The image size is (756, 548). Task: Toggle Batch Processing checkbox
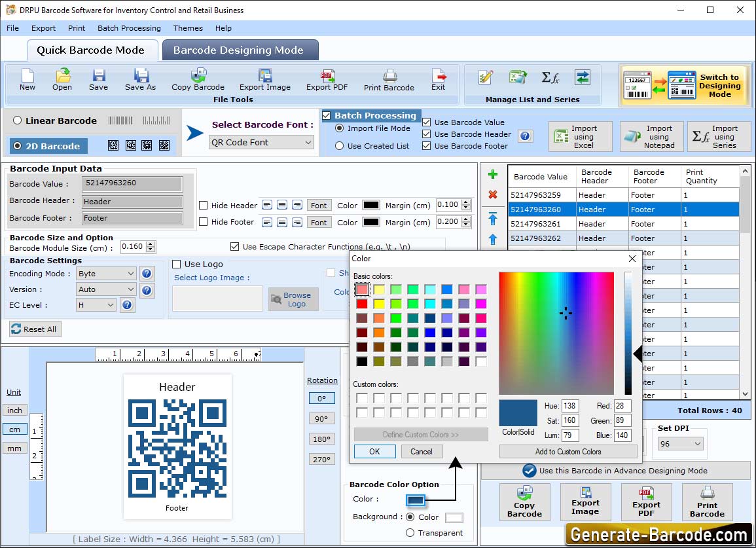pyautogui.click(x=327, y=115)
